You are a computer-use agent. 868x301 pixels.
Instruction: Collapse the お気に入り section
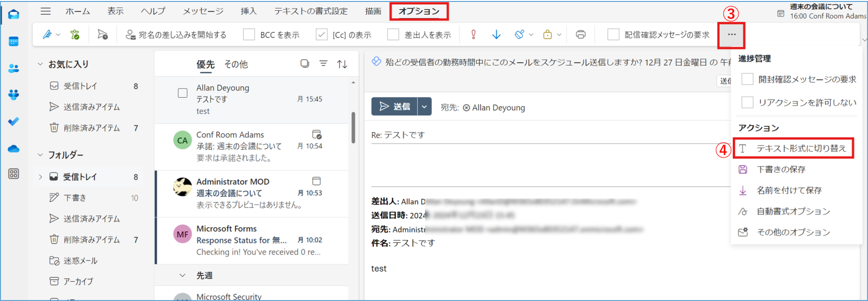(x=40, y=64)
